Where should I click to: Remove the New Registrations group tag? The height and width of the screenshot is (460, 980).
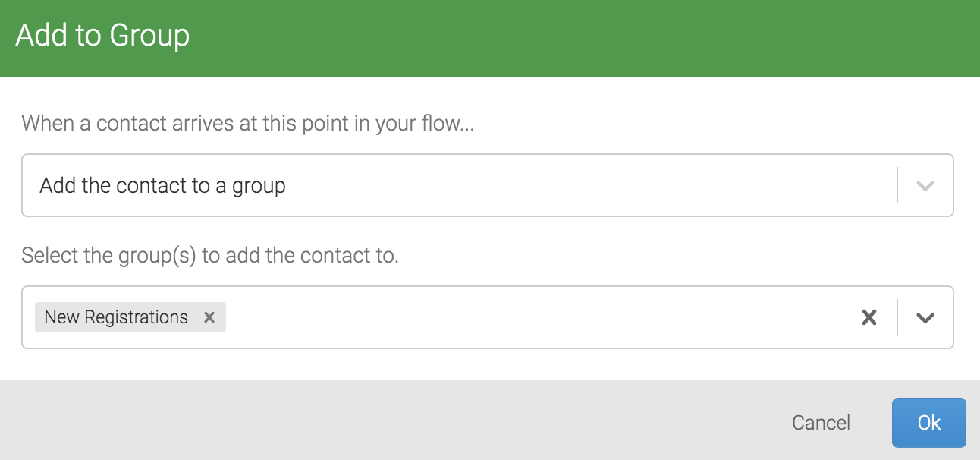pos(209,317)
